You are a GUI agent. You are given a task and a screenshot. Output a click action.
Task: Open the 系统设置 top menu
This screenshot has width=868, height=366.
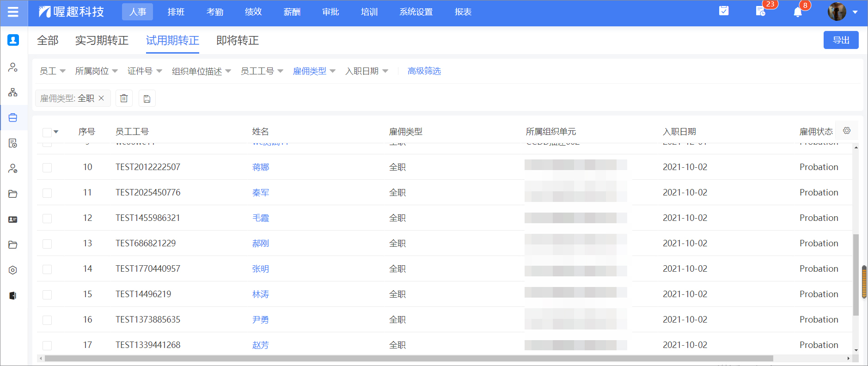pos(416,12)
